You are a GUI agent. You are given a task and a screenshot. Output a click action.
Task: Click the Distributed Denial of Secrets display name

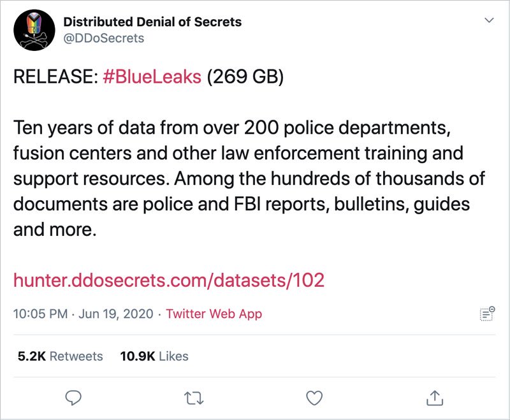pos(152,22)
